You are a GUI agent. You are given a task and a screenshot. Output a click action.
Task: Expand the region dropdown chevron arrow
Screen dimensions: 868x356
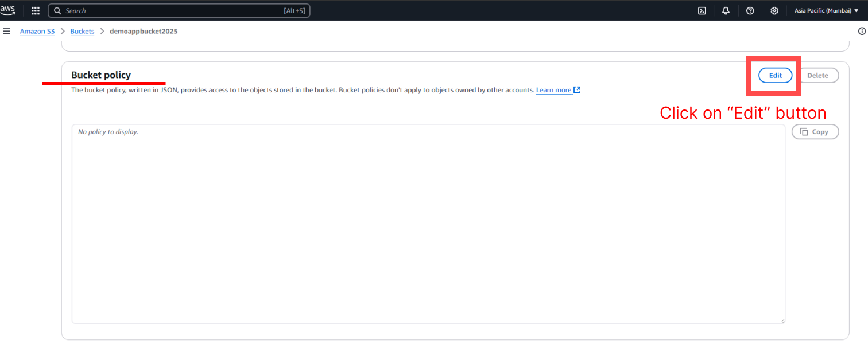(x=857, y=10)
